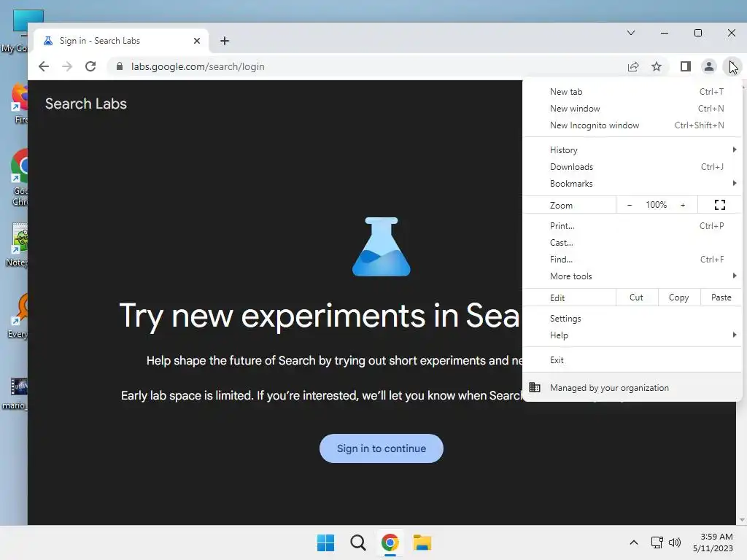Screen dimensions: 747x560
Task: Click the 100% zoom level value
Action: tap(656, 205)
